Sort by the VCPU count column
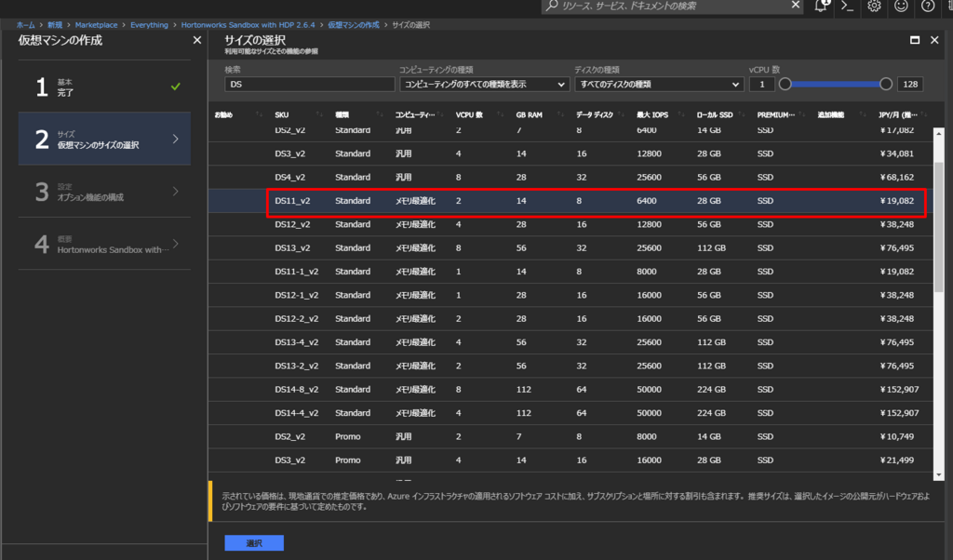Image resolution: width=953 pixels, height=560 pixels. [469, 114]
